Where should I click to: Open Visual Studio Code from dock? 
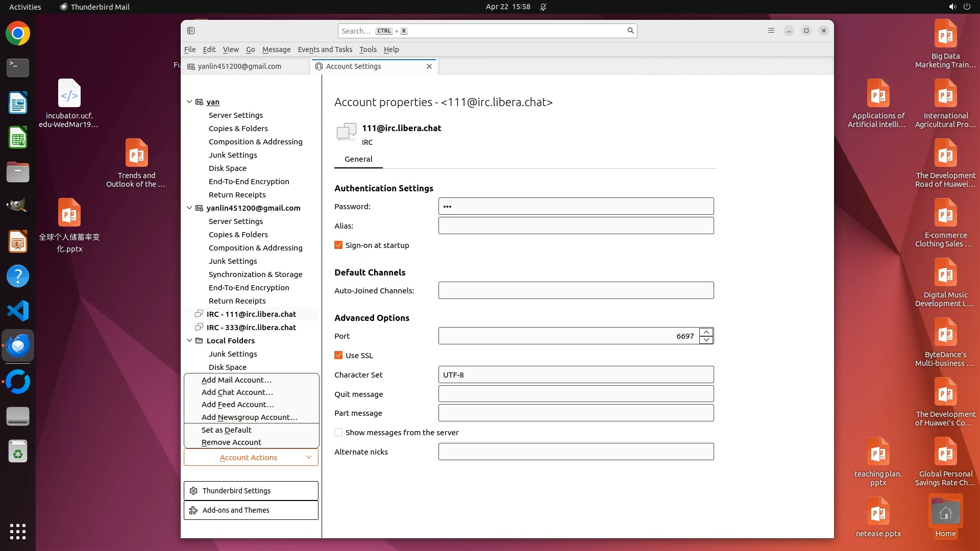(x=18, y=311)
